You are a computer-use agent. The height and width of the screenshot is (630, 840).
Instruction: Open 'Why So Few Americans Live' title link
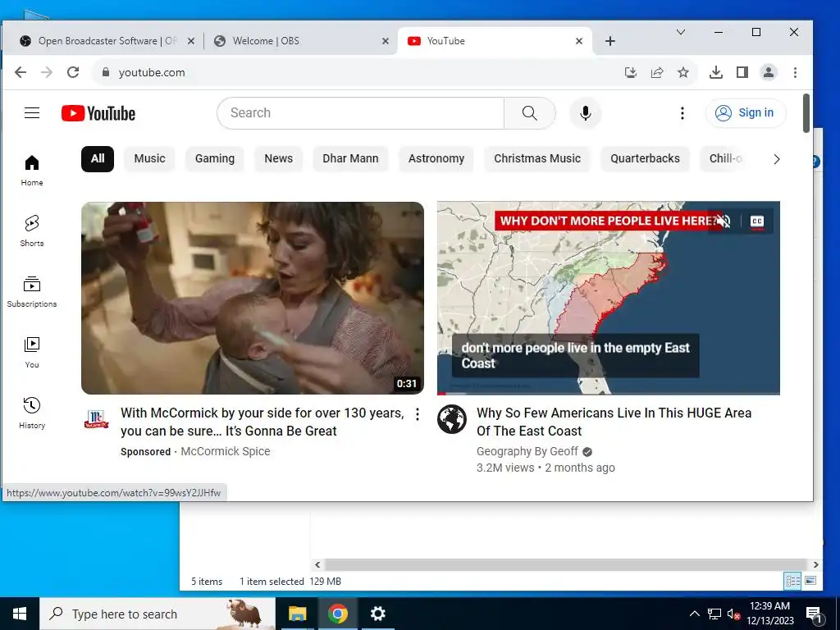click(x=614, y=422)
